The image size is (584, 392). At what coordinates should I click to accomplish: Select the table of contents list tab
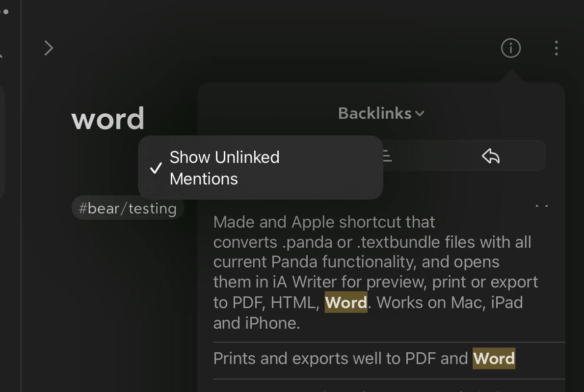pyautogui.click(x=387, y=156)
